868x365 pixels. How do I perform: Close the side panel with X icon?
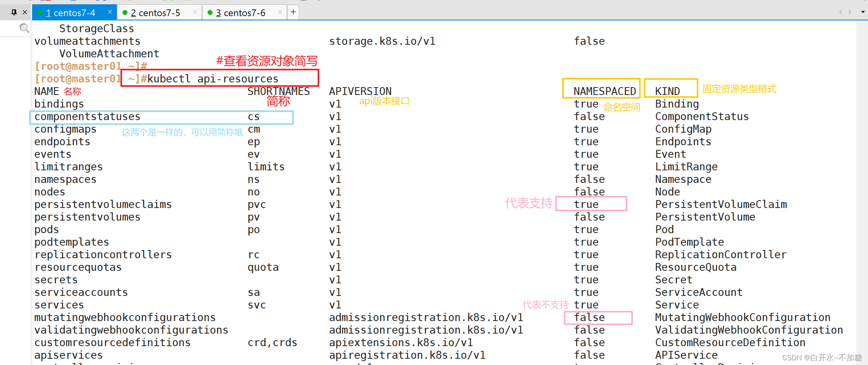(25, 12)
